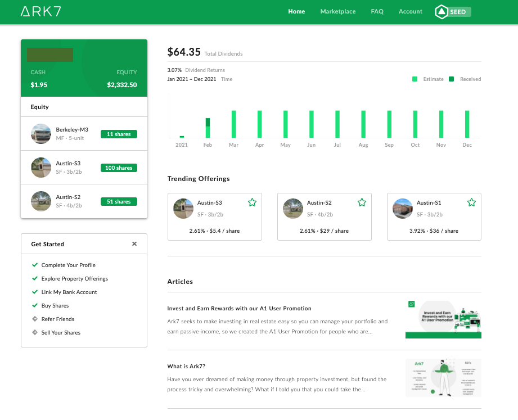Click the $2,332.50 equity value
The height and width of the screenshot is (420, 518).
pyautogui.click(x=122, y=85)
